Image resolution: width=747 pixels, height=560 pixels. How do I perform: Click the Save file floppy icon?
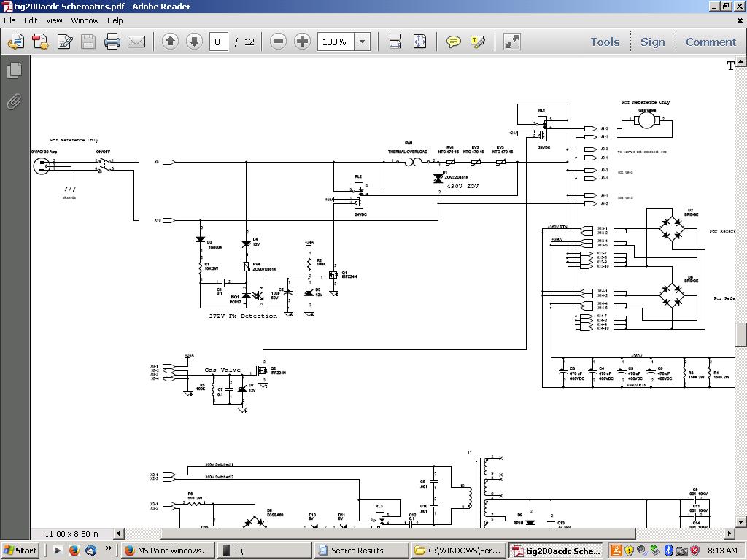[88, 42]
